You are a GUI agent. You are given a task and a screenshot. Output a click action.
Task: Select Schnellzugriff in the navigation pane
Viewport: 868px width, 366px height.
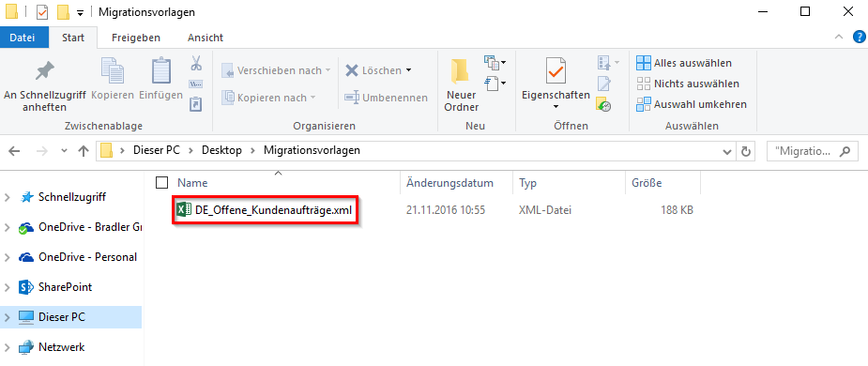click(72, 197)
